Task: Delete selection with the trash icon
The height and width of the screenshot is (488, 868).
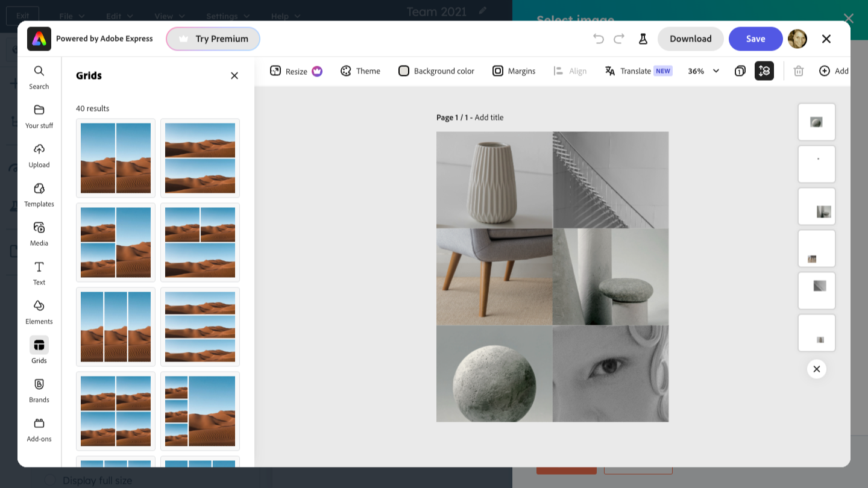Action: pyautogui.click(x=799, y=71)
